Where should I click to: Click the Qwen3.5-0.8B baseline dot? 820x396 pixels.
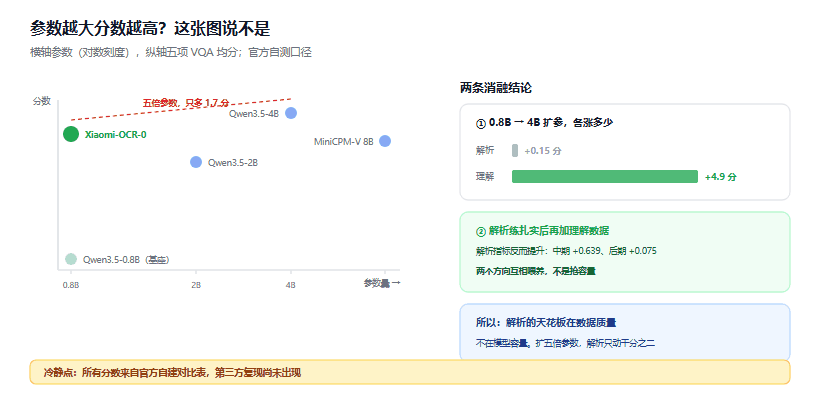click(71, 259)
